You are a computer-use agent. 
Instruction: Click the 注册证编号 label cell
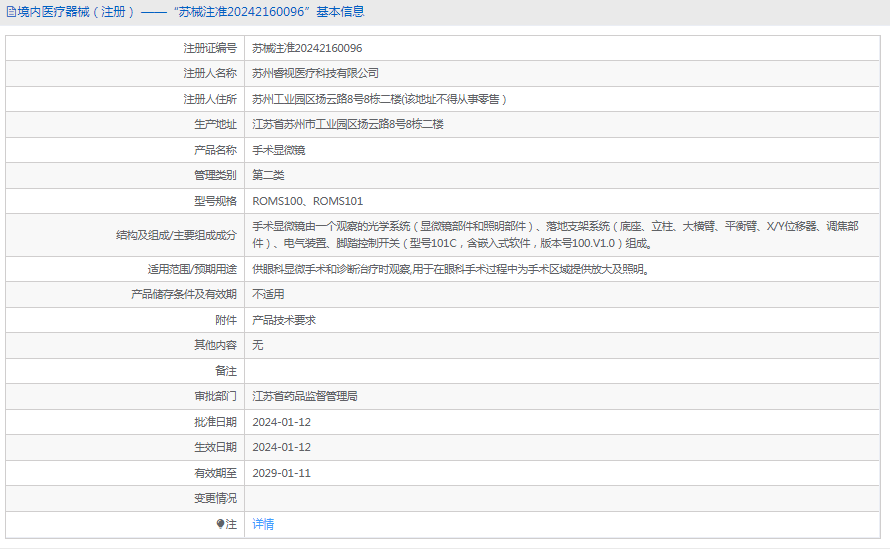[x=209, y=48]
